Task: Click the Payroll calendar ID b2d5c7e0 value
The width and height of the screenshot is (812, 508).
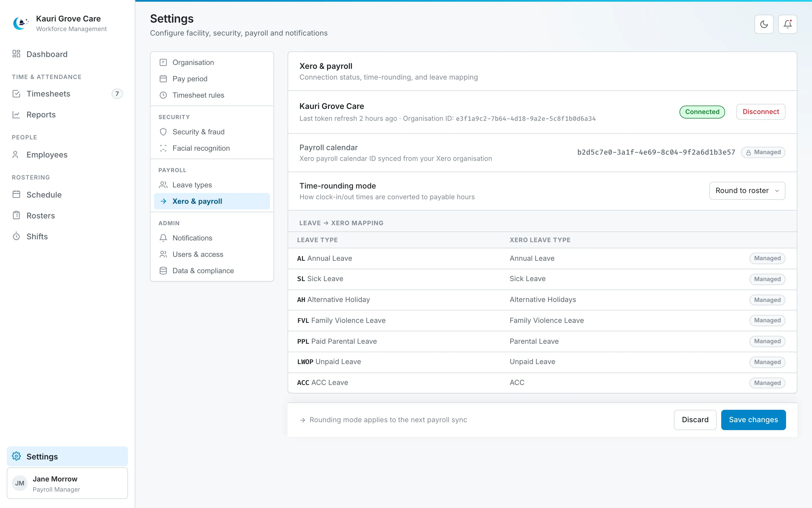Action: [656, 152]
